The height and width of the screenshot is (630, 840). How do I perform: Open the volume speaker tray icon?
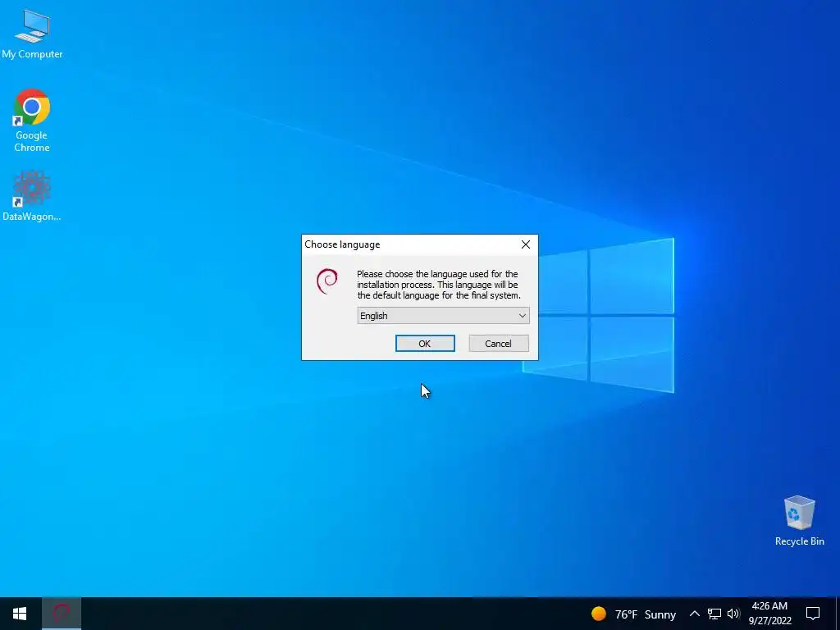click(733, 614)
